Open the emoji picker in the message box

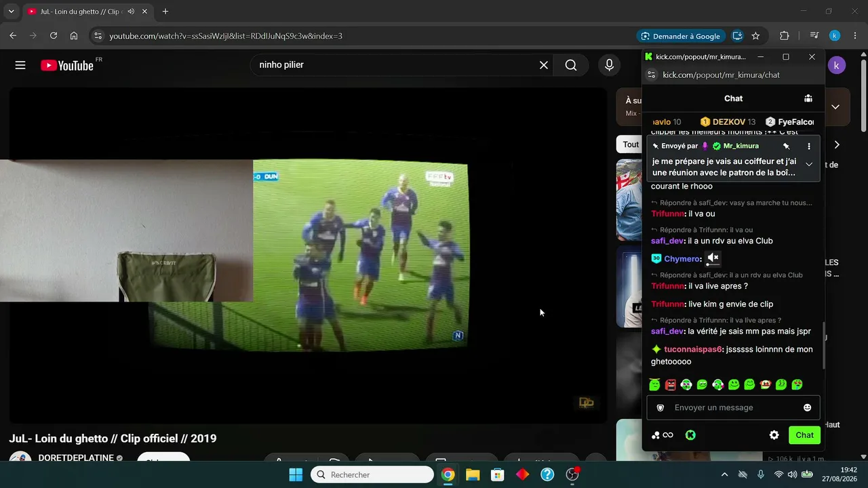pos(807,407)
